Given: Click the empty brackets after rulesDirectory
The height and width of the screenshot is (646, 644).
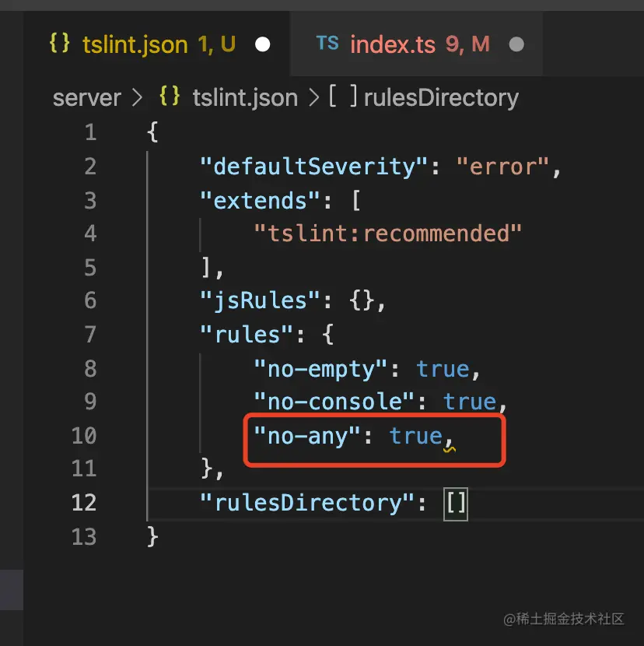Looking at the screenshot, I should [x=456, y=504].
